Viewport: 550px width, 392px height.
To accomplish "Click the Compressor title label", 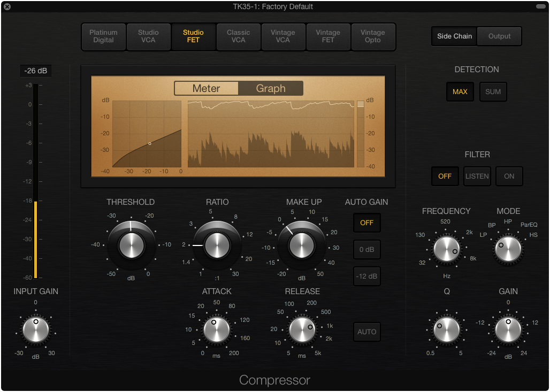I will tap(274, 380).
